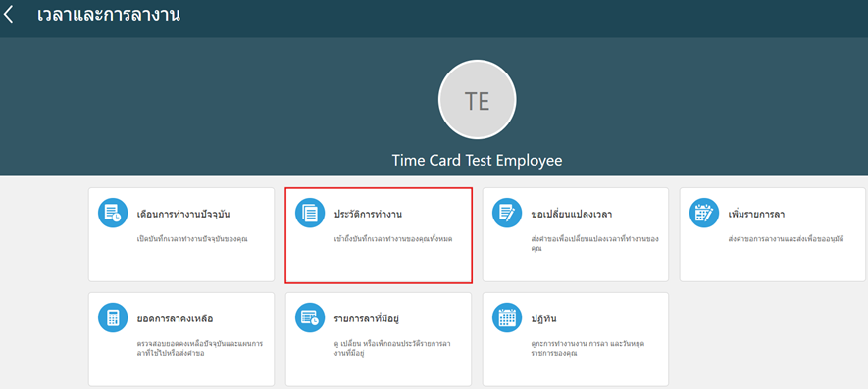This screenshot has width=868, height=389.
Task: Open the change time request icon
Action: [507, 213]
